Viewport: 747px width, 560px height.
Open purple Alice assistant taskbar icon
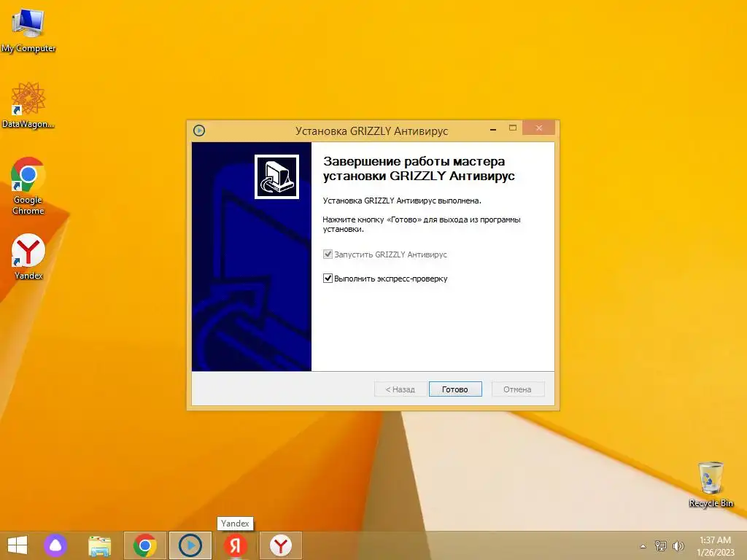pos(55,545)
